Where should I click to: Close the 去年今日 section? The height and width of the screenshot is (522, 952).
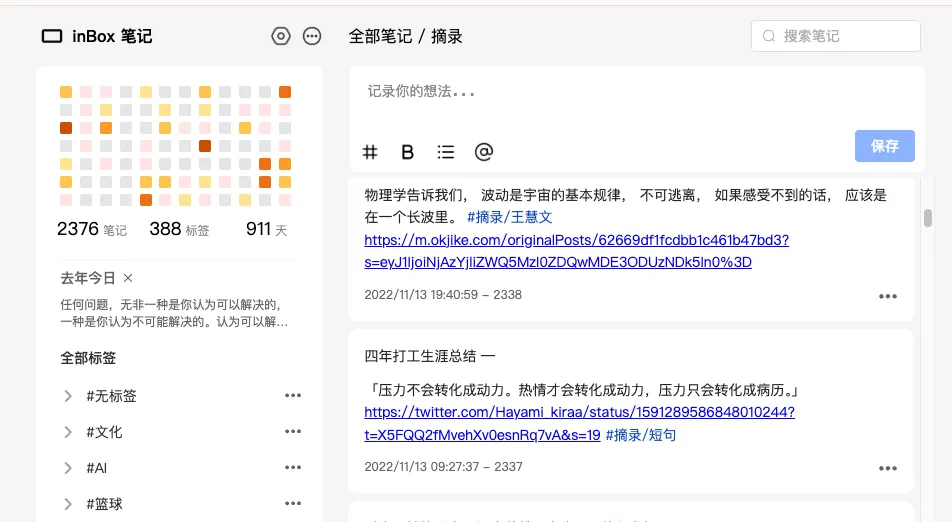(128, 278)
